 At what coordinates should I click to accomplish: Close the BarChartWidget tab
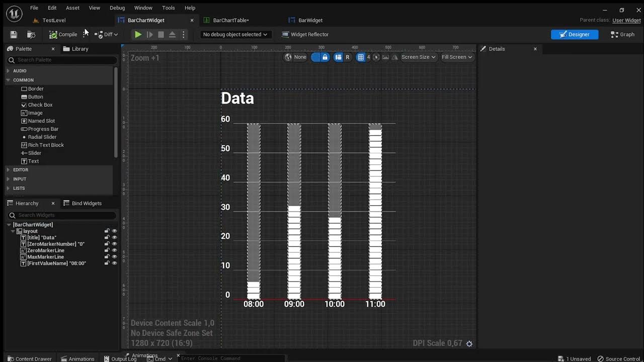[x=192, y=20]
